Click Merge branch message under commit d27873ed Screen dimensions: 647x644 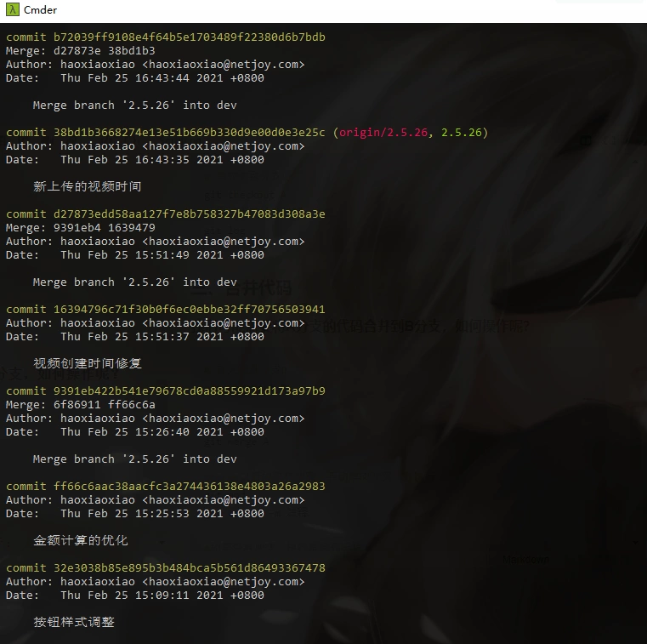[135, 282]
